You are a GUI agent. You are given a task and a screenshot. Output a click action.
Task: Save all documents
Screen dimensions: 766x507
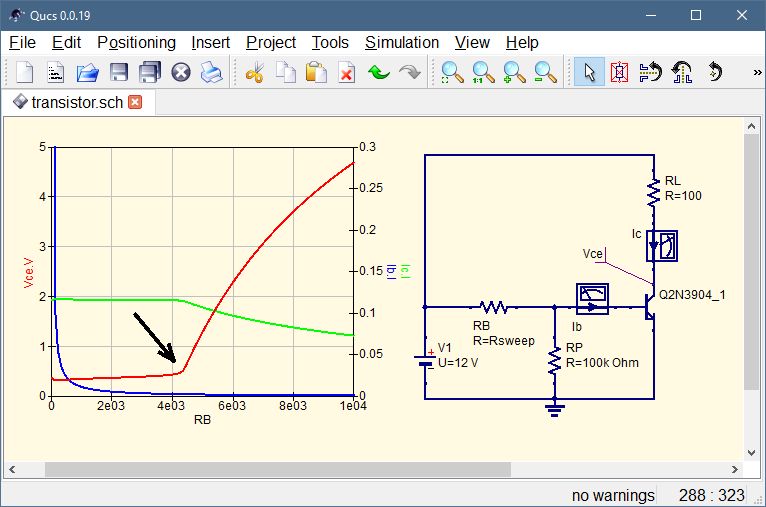[x=149, y=73]
